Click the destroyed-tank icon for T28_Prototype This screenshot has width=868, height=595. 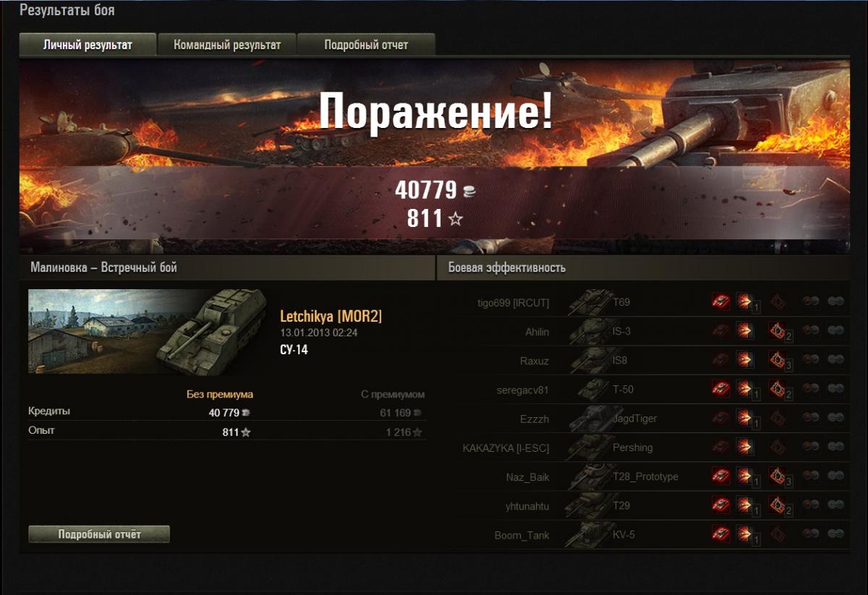[720, 476]
